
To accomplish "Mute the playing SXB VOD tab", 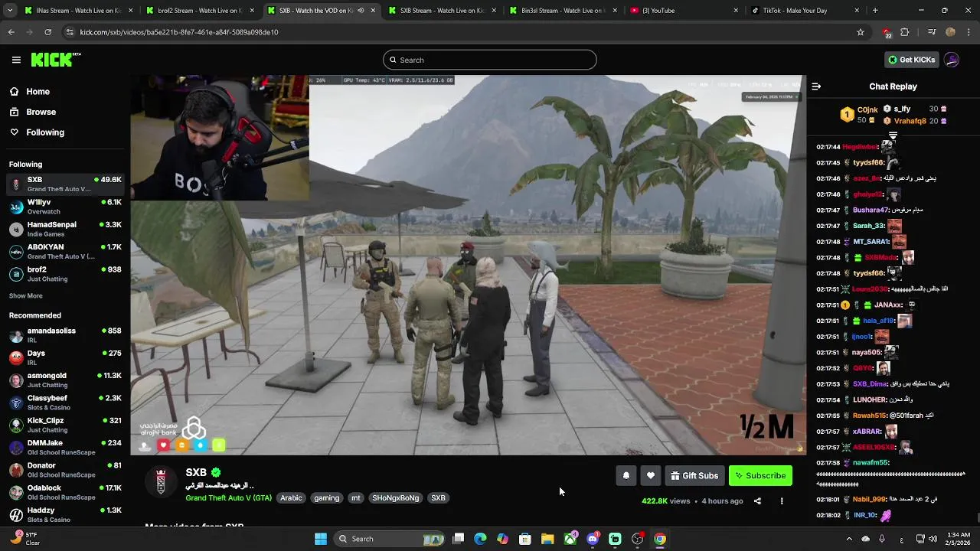I will coord(361,11).
